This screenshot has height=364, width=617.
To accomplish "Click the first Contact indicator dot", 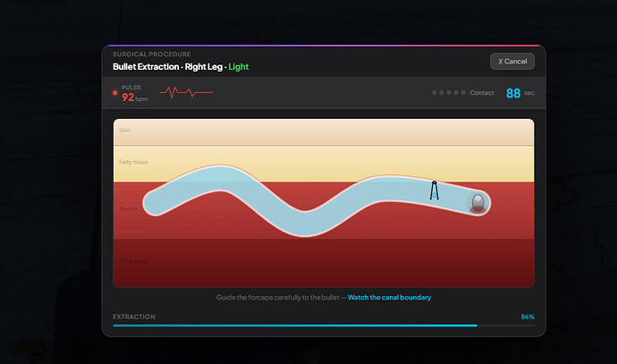I will [x=435, y=92].
